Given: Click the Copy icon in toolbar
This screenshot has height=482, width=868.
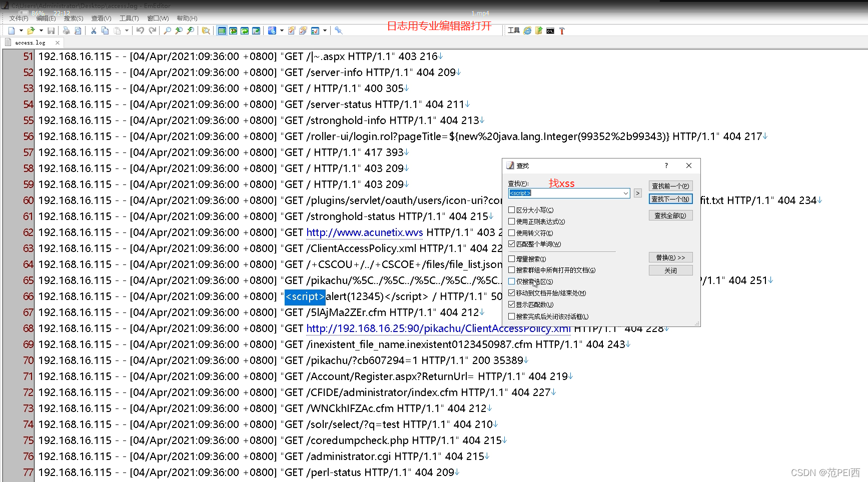Looking at the screenshot, I should pyautogui.click(x=105, y=30).
